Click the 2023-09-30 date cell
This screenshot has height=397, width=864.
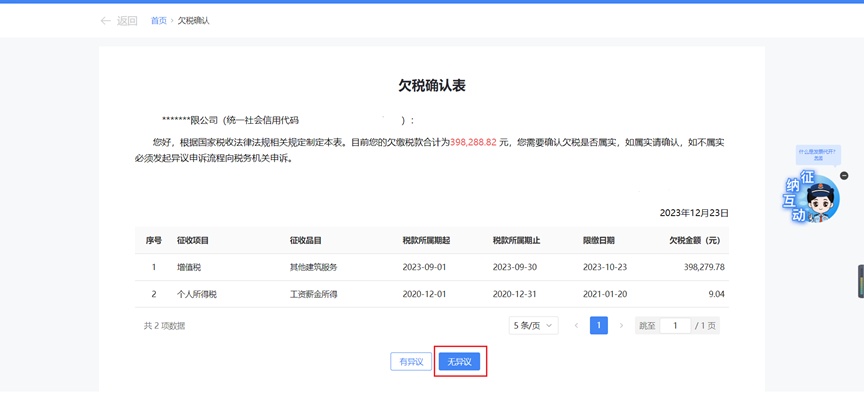[x=515, y=267]
